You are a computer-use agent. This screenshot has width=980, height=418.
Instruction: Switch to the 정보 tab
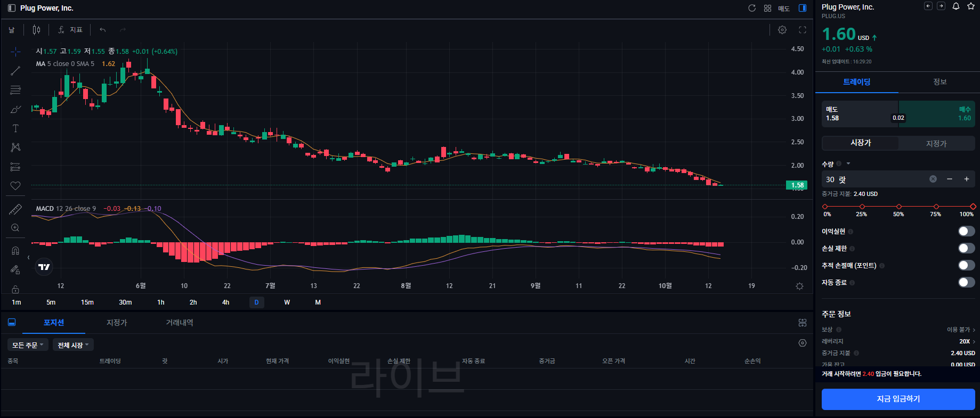939,82
